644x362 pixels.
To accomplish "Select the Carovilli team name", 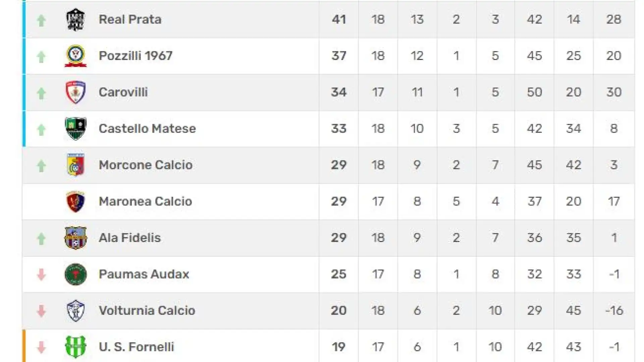I will [123, 92].
